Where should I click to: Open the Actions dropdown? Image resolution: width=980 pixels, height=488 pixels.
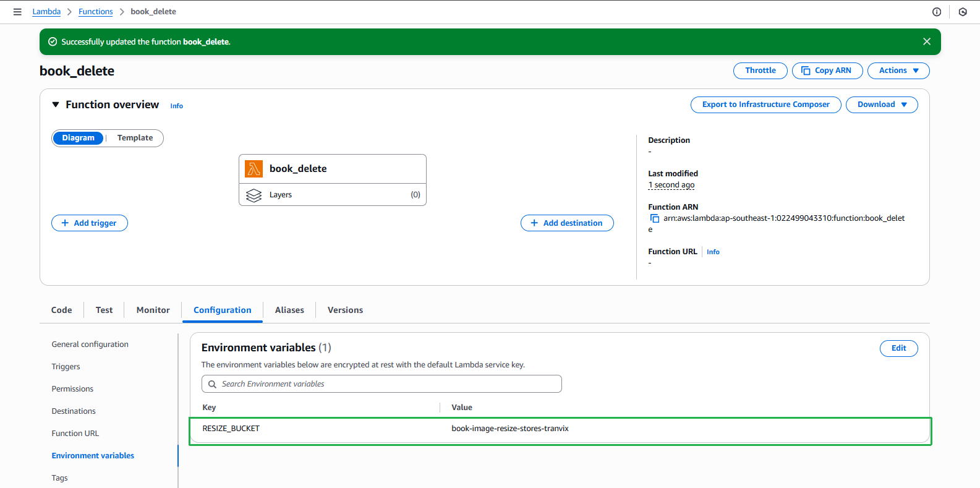(898, 71)
